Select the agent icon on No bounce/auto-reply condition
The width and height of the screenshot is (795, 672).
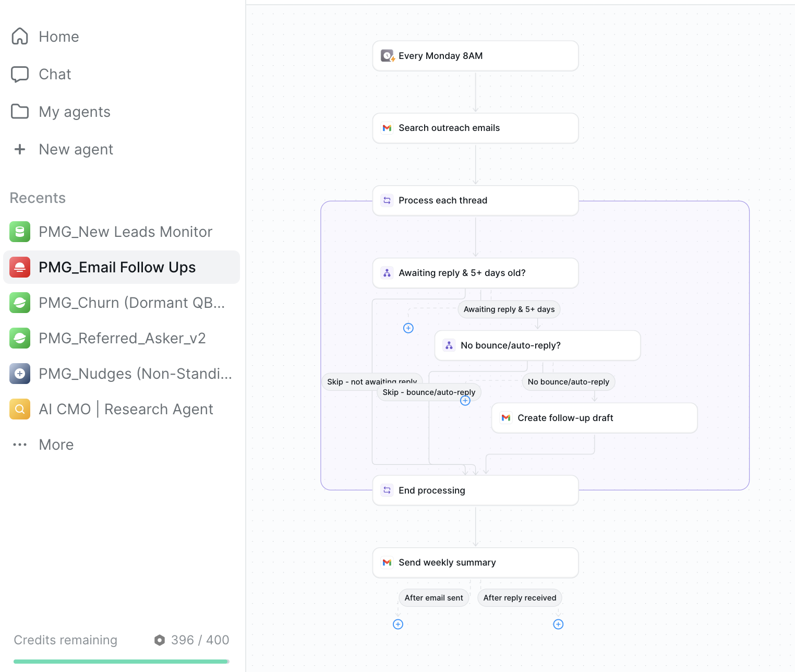[x=449, y=345]
